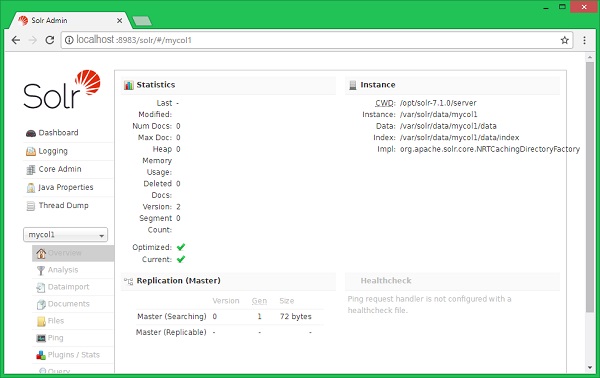Click the '72 bytes' size value
Image resolution: width=600 pixels, height=378 pixels.
[x=296, y=316]
